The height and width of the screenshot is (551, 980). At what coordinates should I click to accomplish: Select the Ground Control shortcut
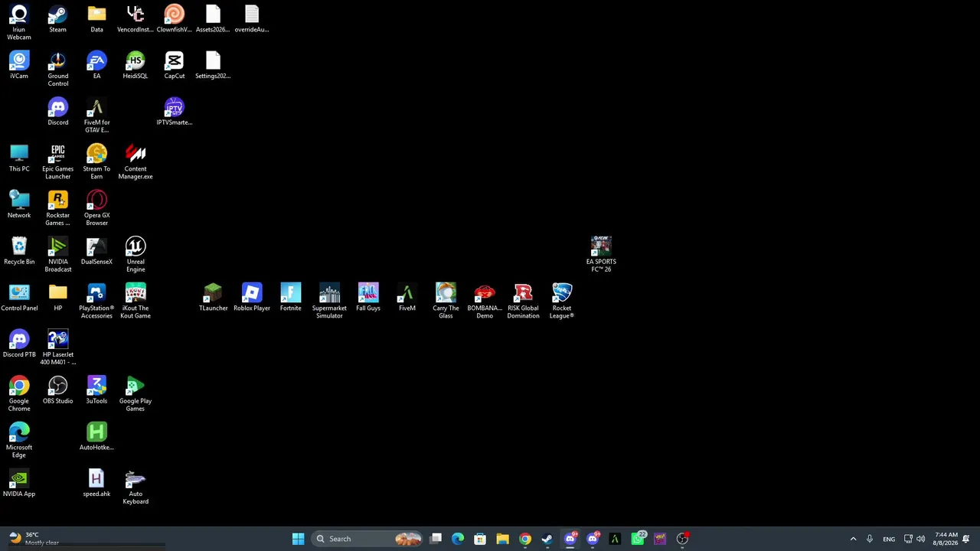(57, 70)
